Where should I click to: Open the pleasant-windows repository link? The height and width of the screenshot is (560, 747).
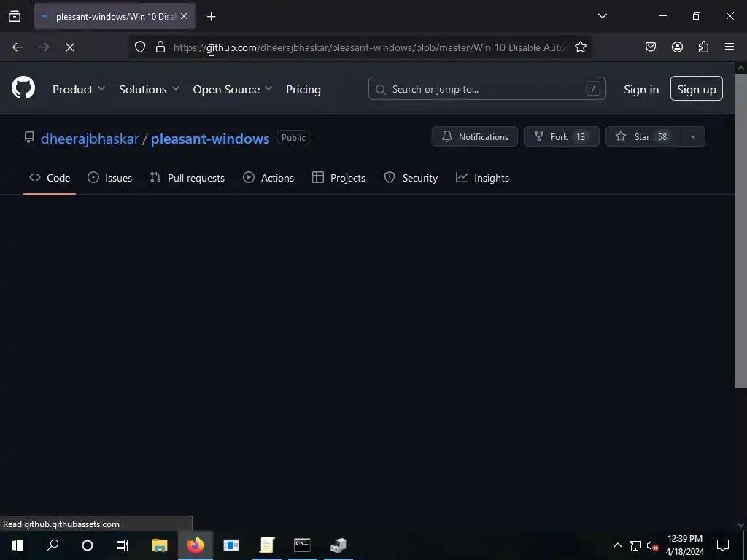click(x=210, y=139)
